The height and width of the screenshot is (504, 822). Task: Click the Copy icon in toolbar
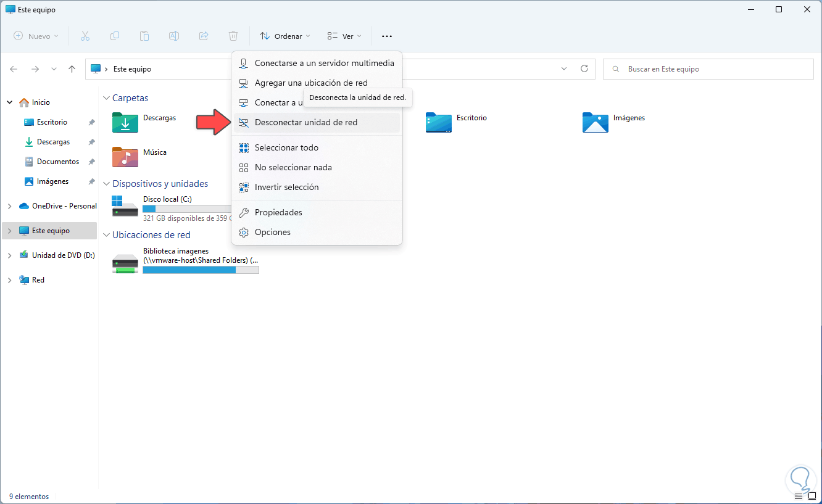coord(115,36)
